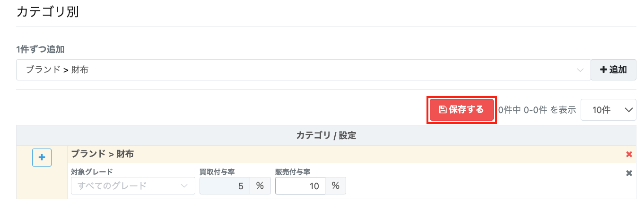Click the 0件中 0-0件 を表示 text
644x211 pixels.
pyautogui.click(x=537, y=110)
